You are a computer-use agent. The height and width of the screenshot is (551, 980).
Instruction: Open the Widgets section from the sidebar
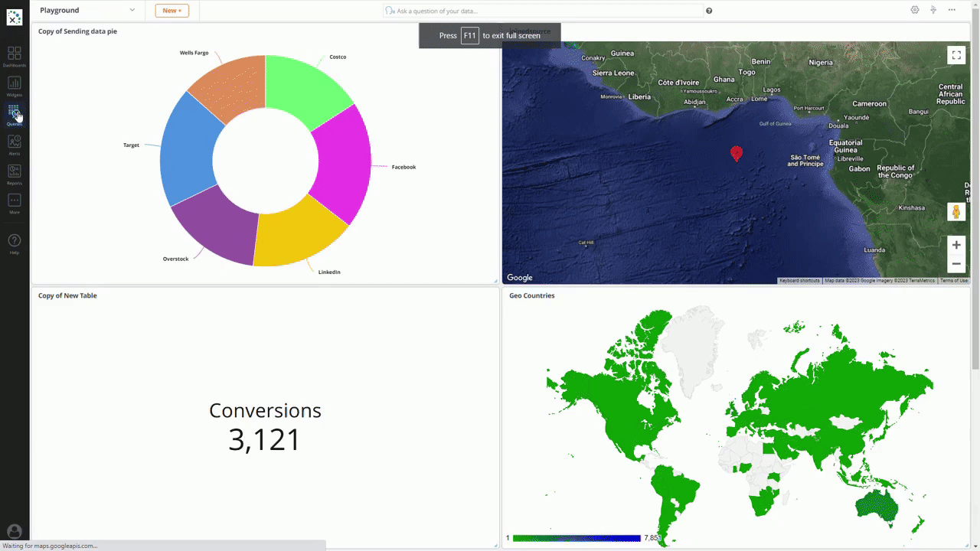point(15,84)
